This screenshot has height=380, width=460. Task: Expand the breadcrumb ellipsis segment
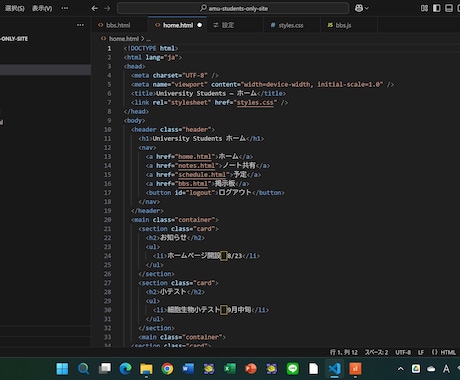(149, 39)
